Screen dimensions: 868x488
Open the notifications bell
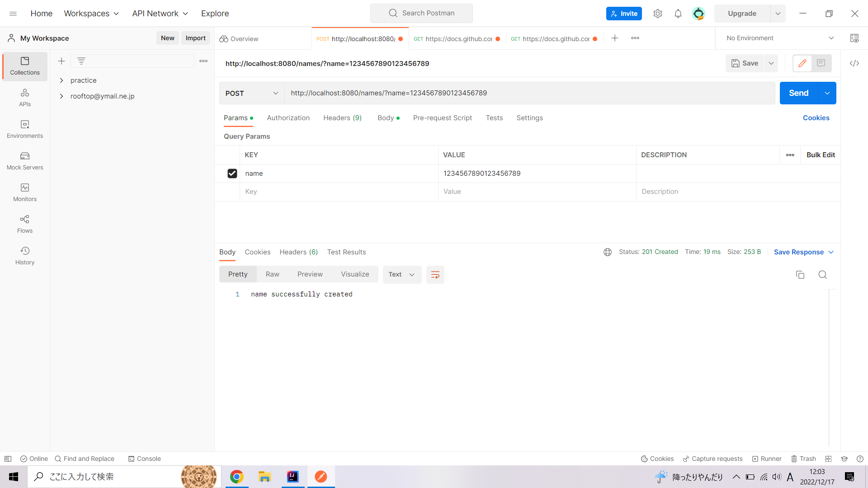tap(678, 14)
